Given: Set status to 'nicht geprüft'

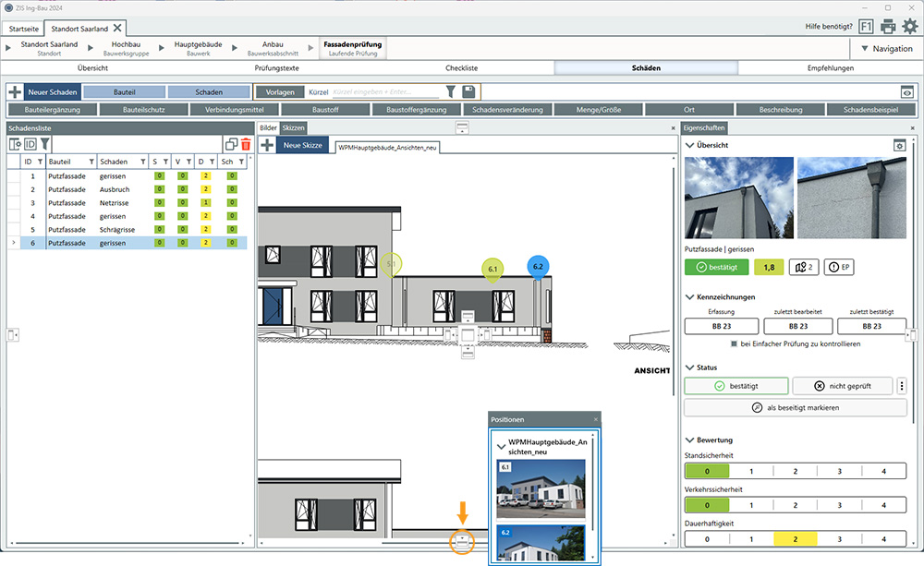Looking at the screenshot, I should coord(842,386).
